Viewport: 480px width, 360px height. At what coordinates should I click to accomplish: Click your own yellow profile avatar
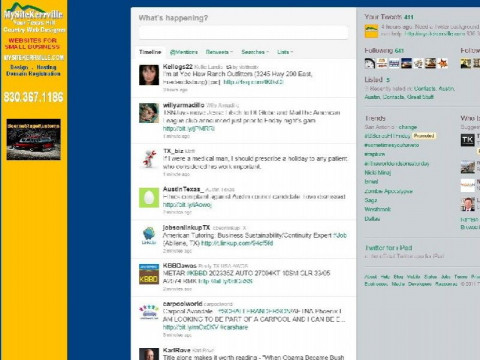pyautogui.click(x=371, y=31)
